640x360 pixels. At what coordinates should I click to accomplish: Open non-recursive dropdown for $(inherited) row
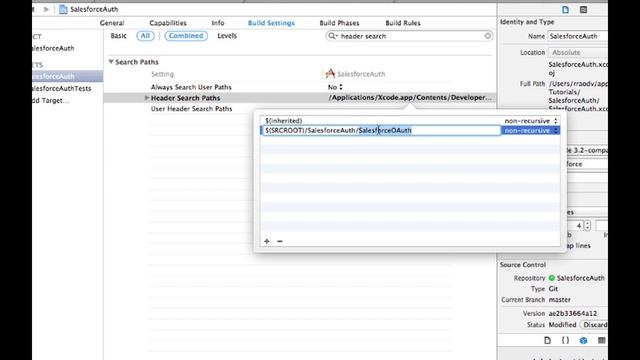(x=531, y=121)
